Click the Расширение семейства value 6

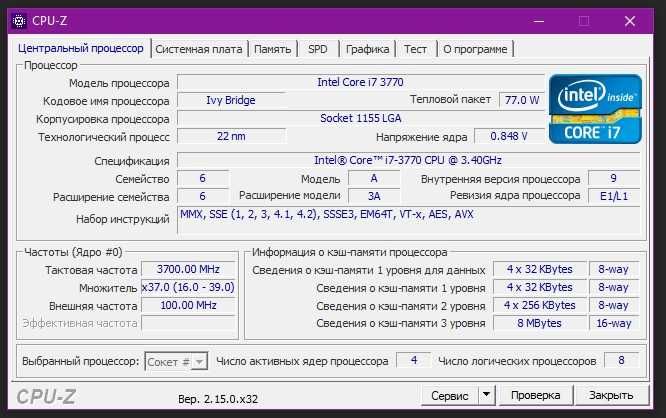coord(203,196)
